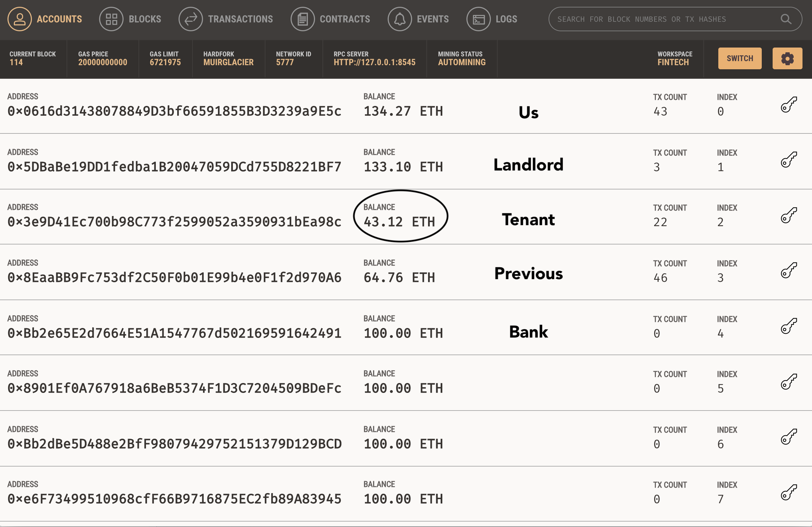Viewport: 812px width, 527px height.
Task: Click TX count 46 in fourth row
Action: [660, 278]
